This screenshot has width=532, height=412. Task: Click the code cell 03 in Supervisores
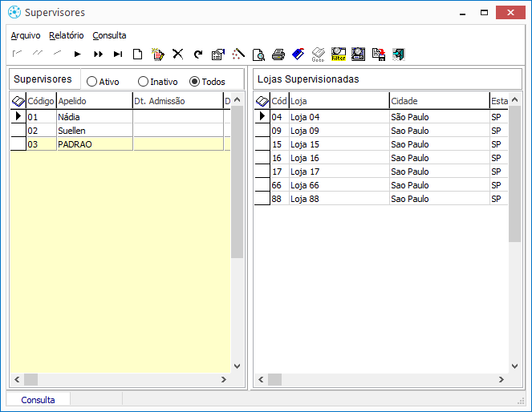tap(42, 144)
